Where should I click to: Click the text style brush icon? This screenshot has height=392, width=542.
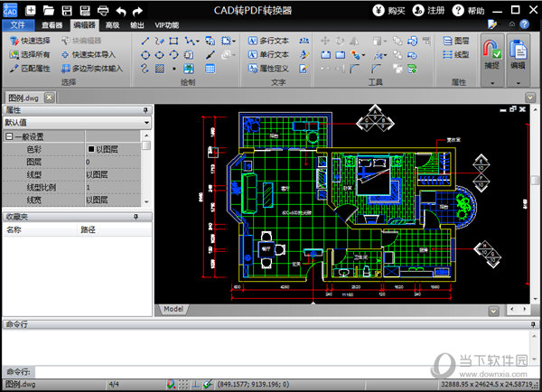[304, 54]
